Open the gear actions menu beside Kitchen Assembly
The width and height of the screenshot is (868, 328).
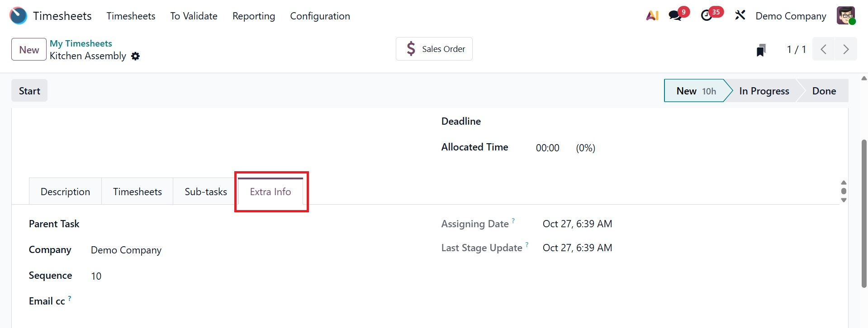(135, 56)
